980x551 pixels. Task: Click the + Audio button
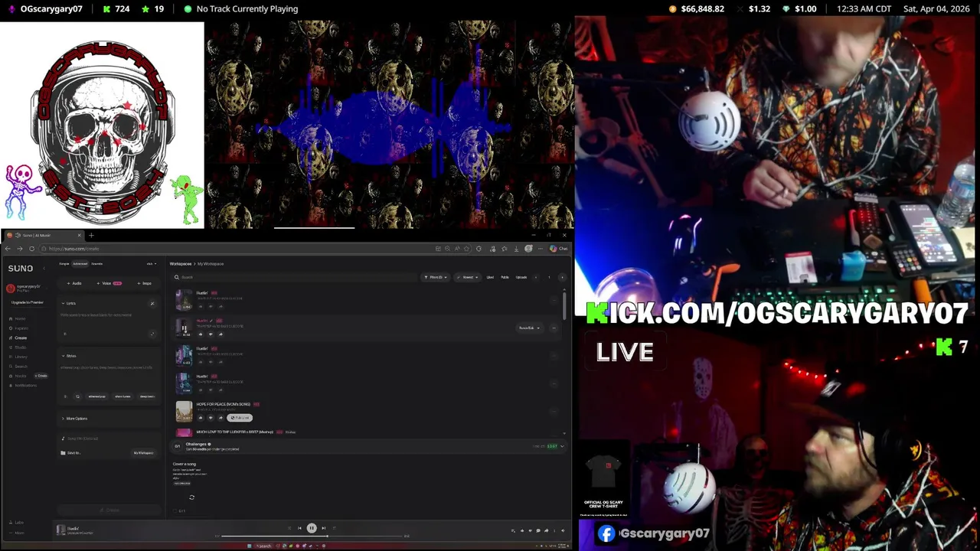tap(74, 283)
